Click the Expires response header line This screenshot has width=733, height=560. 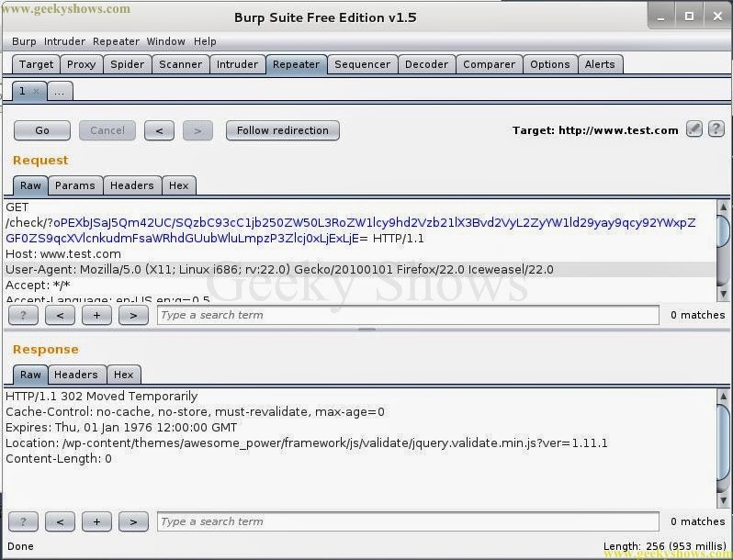(121, 428)
